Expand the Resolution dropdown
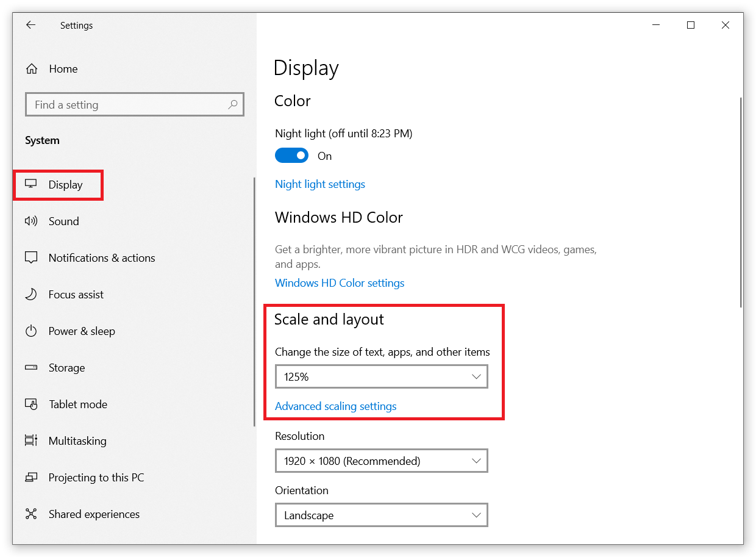Image resolution: width=756 pixels, height=557 pixels. coord(381,461)
